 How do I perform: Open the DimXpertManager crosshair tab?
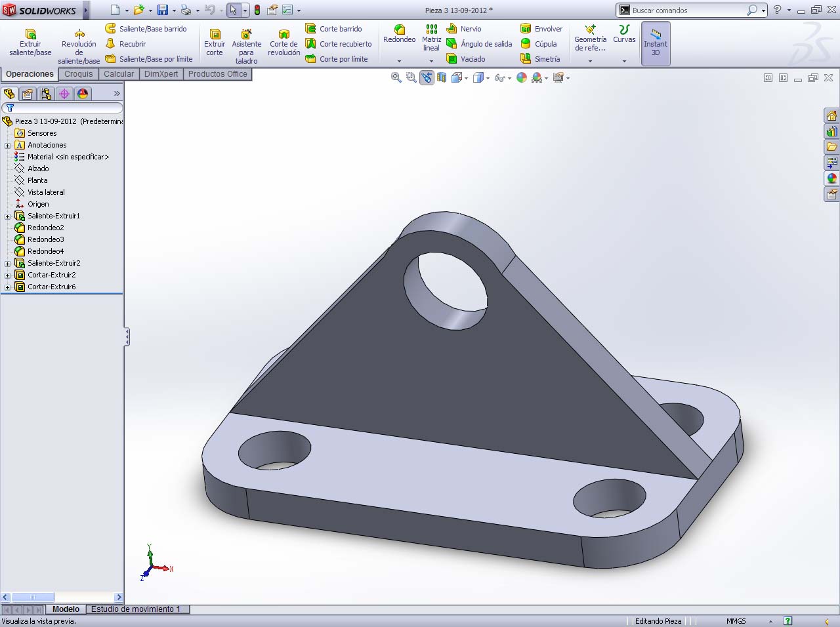(64, 94)
